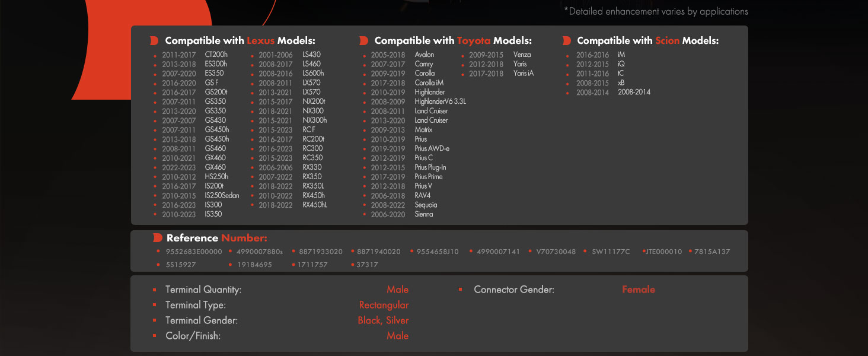Screen dimensions: 868x356
Task: Click the RX330 model entry
Action: pyautogui.click(x=312, y=167)
